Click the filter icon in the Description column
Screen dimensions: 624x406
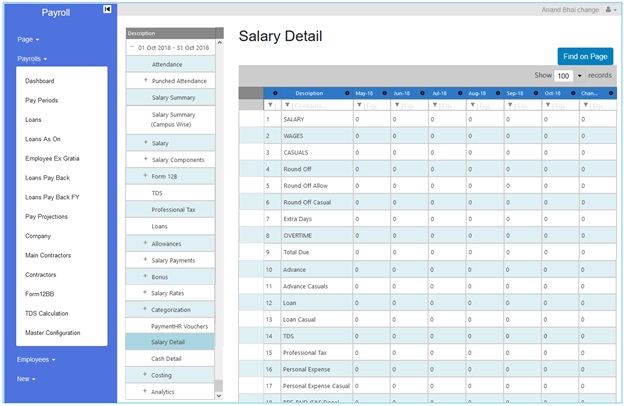click(x=288, y=105)
